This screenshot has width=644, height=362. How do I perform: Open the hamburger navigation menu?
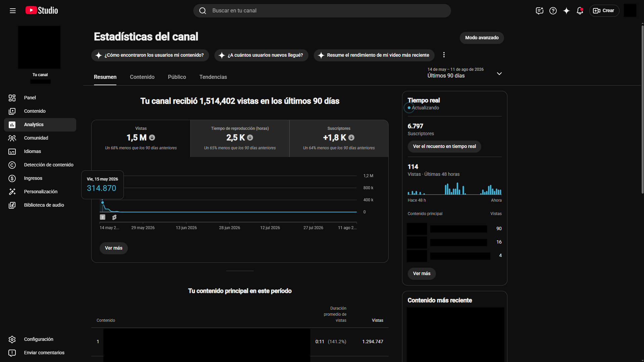[13, 11]
